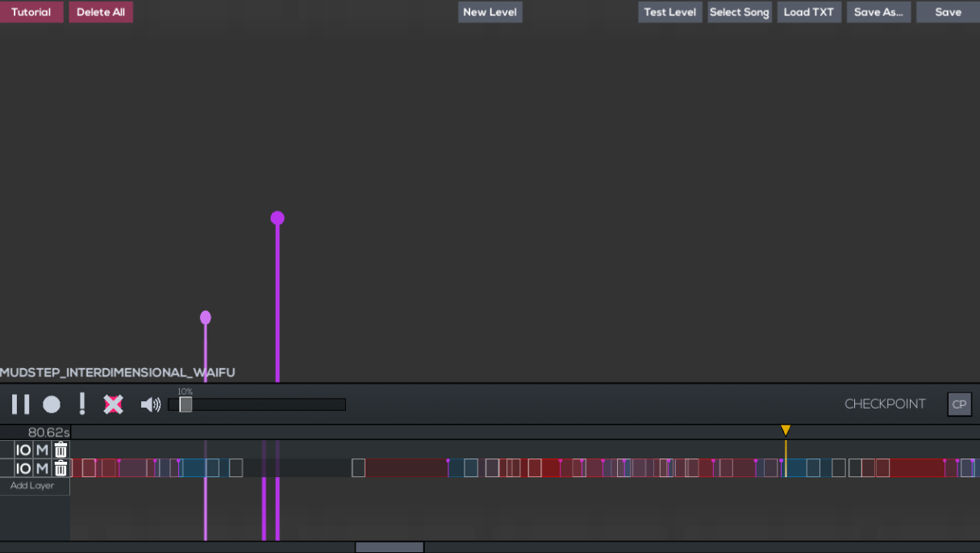Click the IO icon on second layer
980x553 pixels.
tap(23, 468)
